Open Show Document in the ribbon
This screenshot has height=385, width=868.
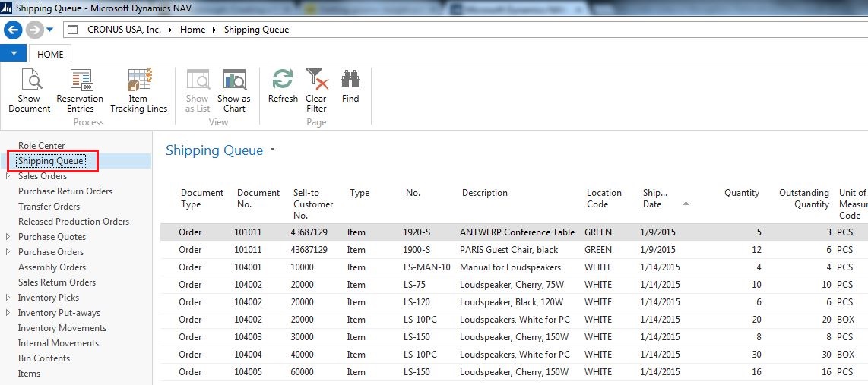click(30, 90)
